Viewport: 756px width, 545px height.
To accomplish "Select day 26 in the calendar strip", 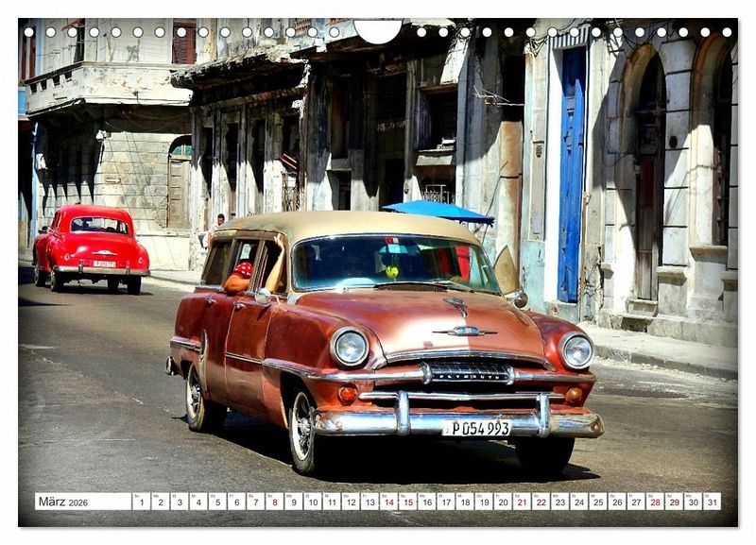I will [x=618, y=502].
